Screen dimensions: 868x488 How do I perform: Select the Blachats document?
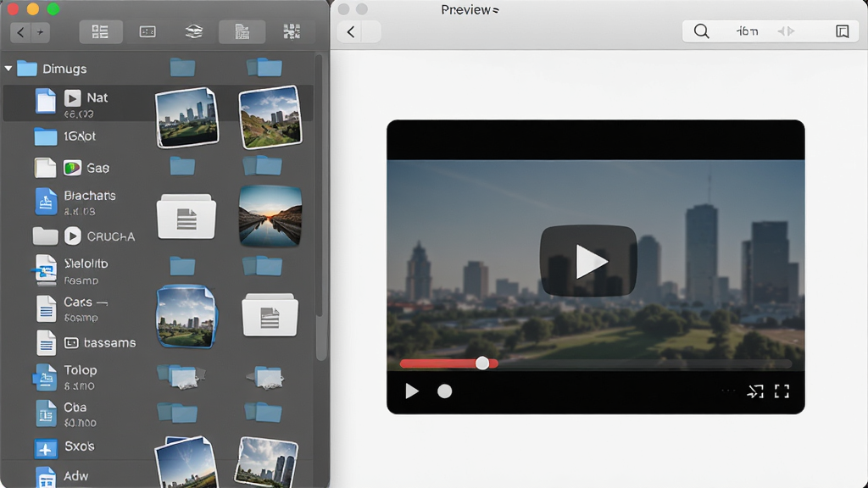click(x=77, y=202)
